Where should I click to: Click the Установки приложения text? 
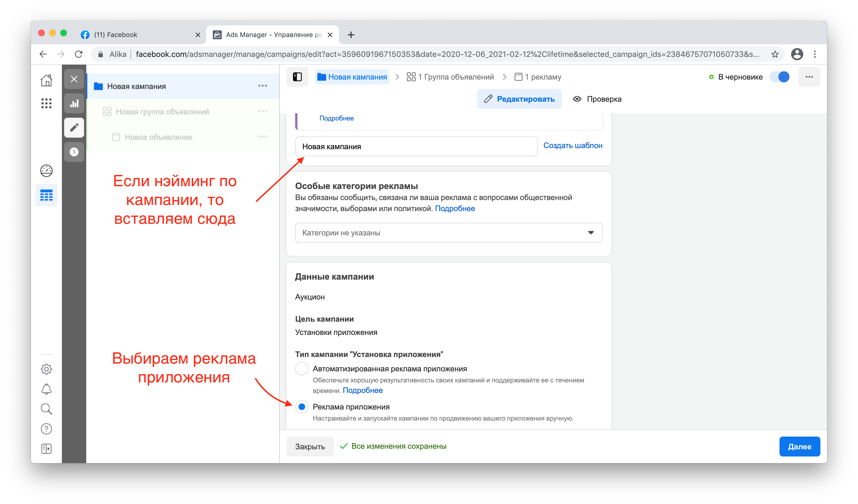click(x=336, y=332)
